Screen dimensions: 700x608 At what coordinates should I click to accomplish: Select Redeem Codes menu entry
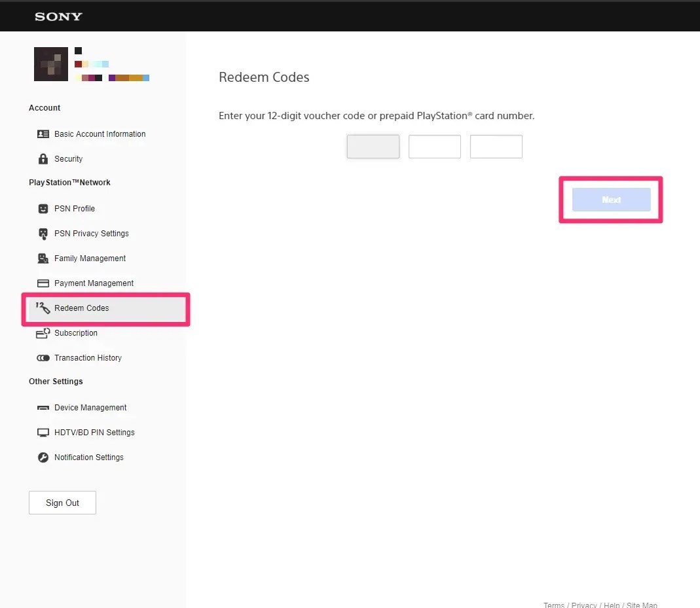click(106, 308)
